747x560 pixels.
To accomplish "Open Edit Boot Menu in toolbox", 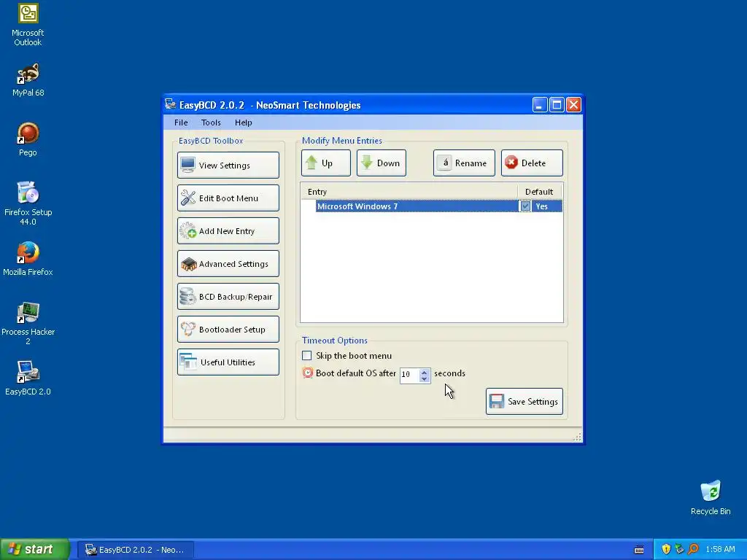I will tap(228, 198).
